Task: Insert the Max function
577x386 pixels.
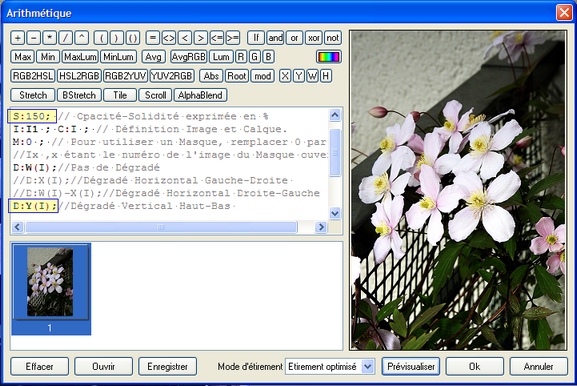Action: coord(22,57)
